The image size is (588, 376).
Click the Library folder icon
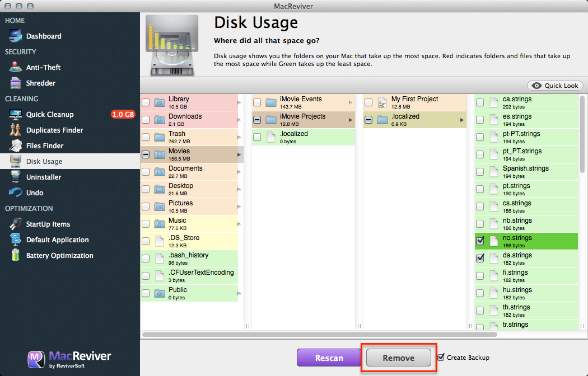coord(160,102)
